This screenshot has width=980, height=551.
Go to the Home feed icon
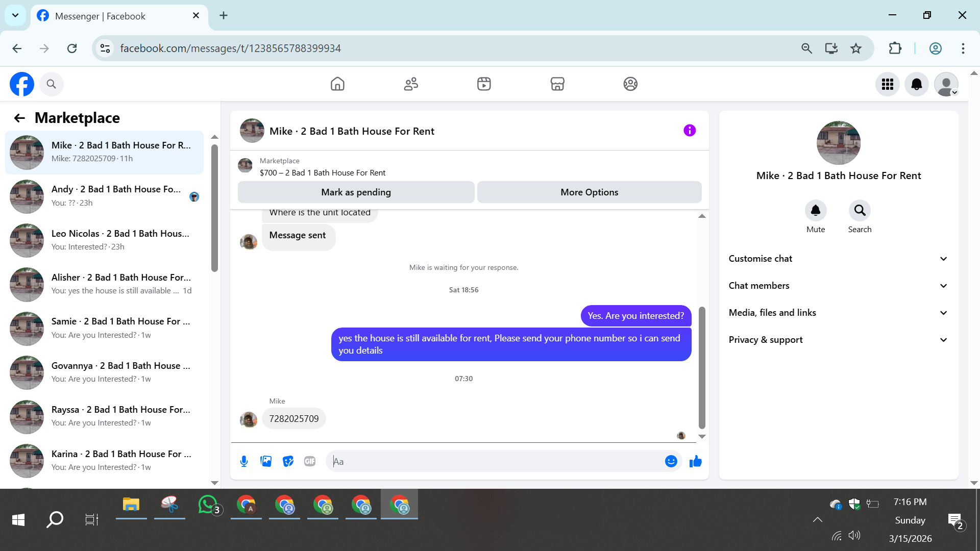pos(337,84)
